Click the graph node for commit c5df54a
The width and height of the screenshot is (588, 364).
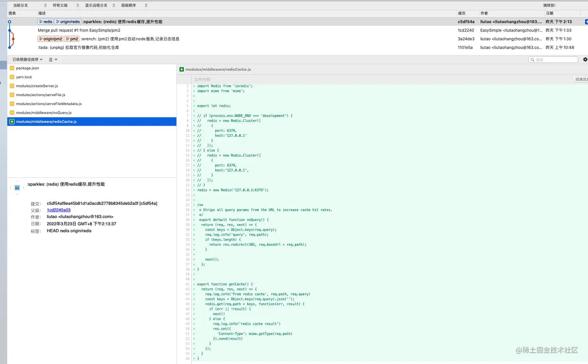click(10, 22)
